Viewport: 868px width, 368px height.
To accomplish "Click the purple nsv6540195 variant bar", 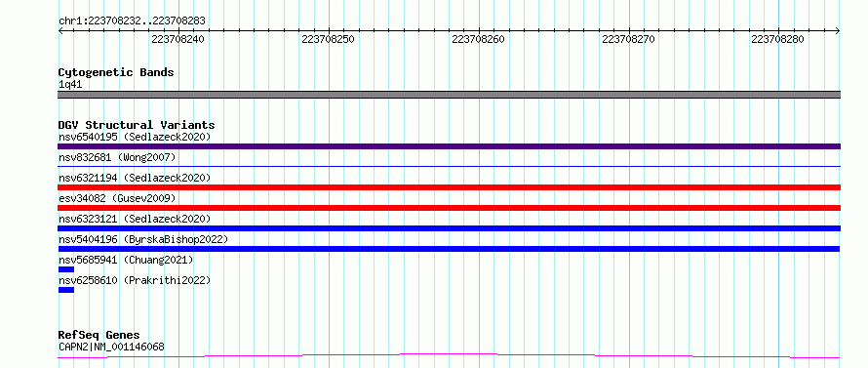I will [449, 146].
